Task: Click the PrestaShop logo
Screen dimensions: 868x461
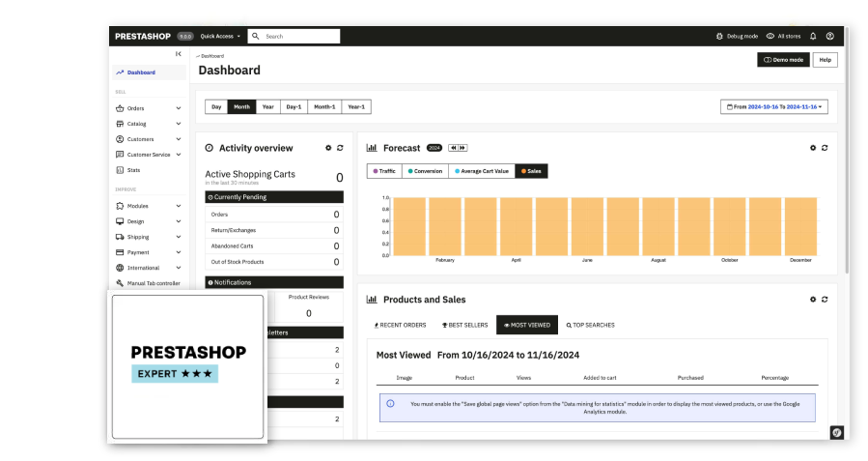Action: point(143,37)
